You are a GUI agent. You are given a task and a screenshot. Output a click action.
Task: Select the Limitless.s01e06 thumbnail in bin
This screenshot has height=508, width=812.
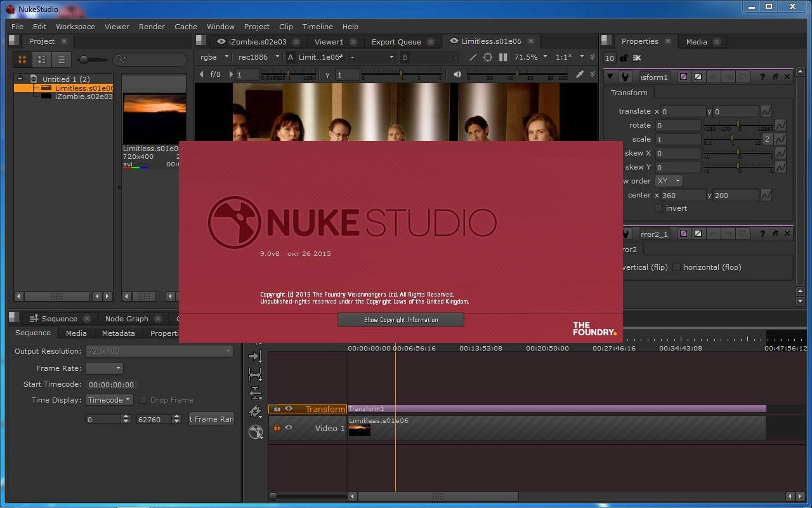[x=154, y=119]
